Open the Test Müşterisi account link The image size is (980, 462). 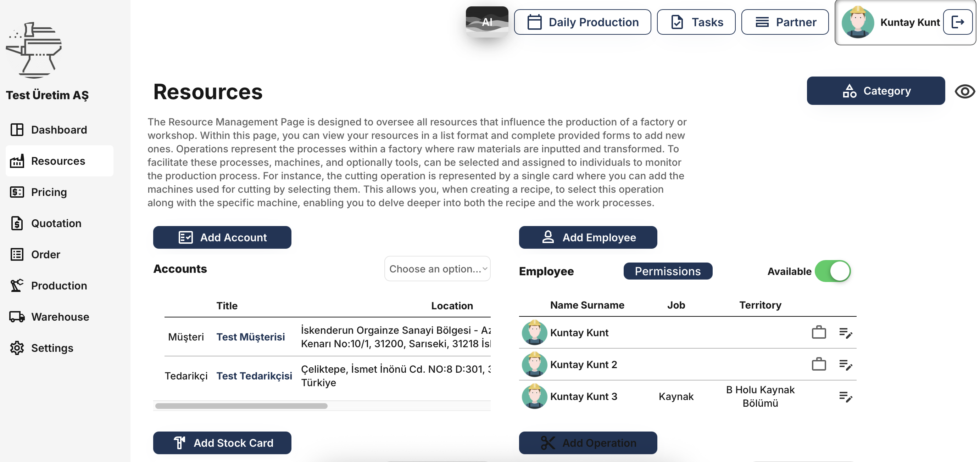[x=250, y=337]
